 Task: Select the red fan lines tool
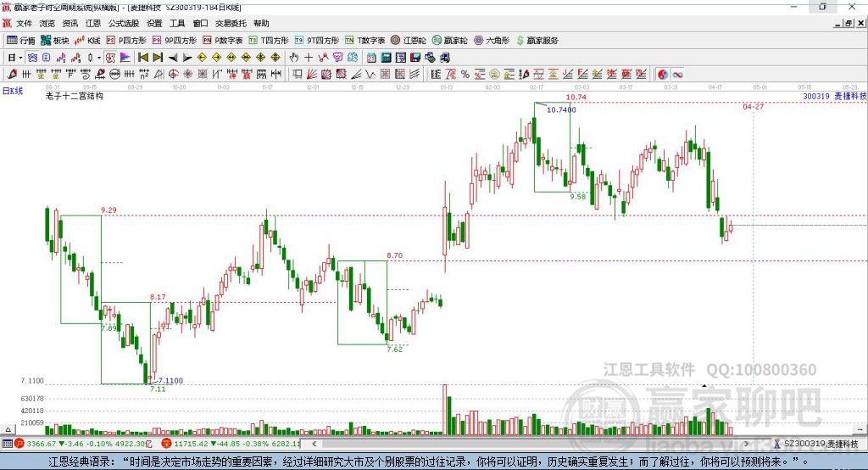[x=311, y=75]
